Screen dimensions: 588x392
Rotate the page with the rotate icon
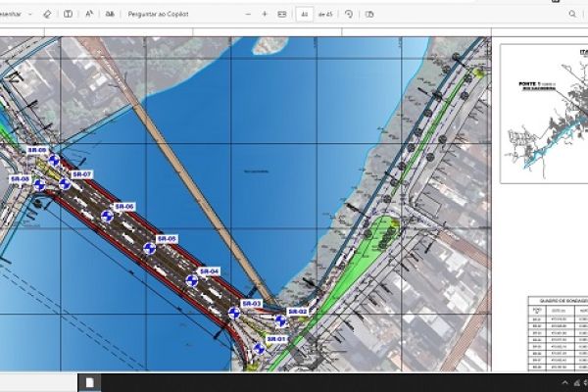tap(349, 15)
